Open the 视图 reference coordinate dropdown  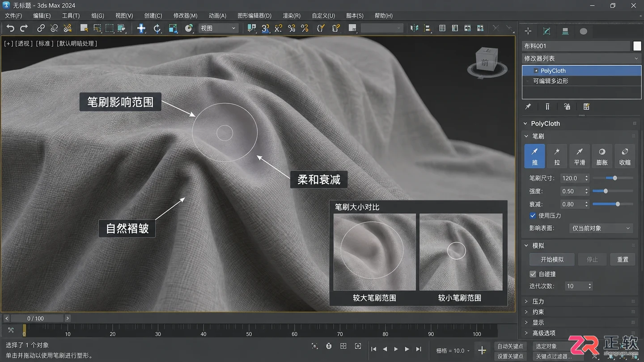(218, 28)
